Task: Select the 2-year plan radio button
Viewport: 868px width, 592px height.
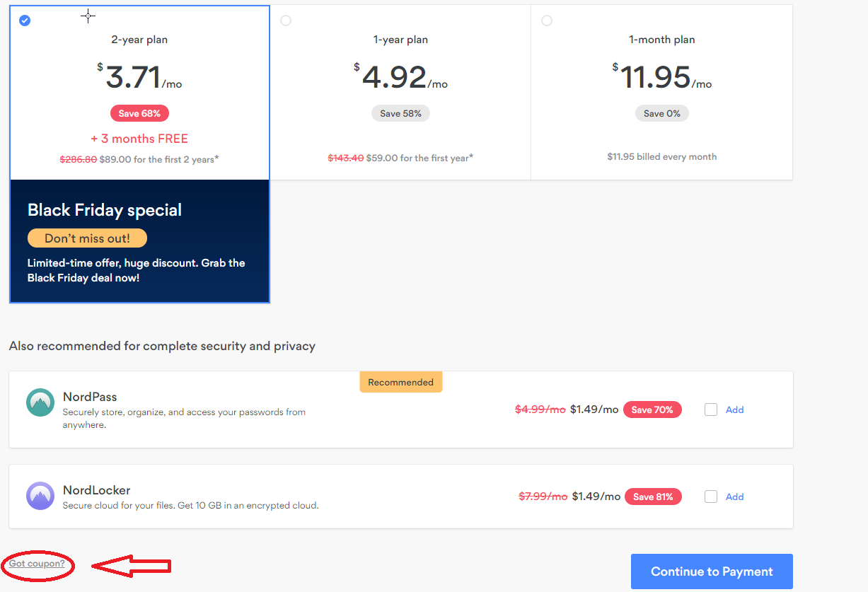Action: (25, 21)
